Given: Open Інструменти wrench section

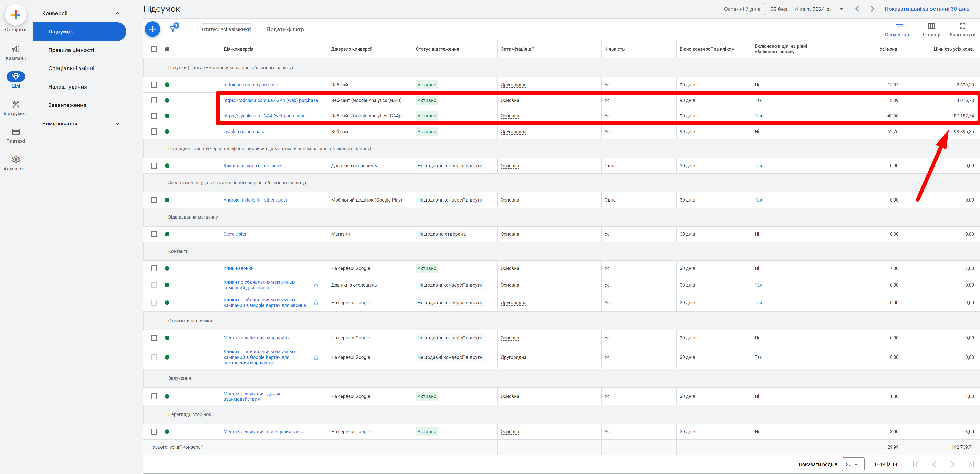Looking at the screenshot, I should tap(16, 108).
